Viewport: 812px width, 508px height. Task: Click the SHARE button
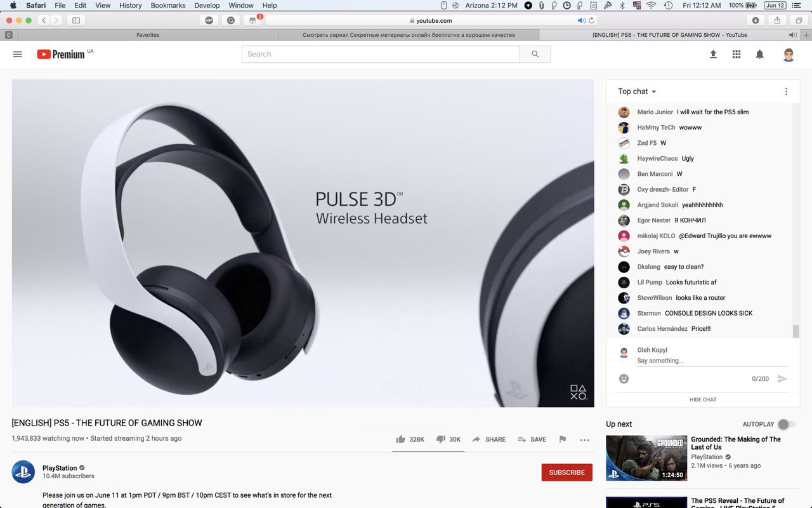point(488,439)
